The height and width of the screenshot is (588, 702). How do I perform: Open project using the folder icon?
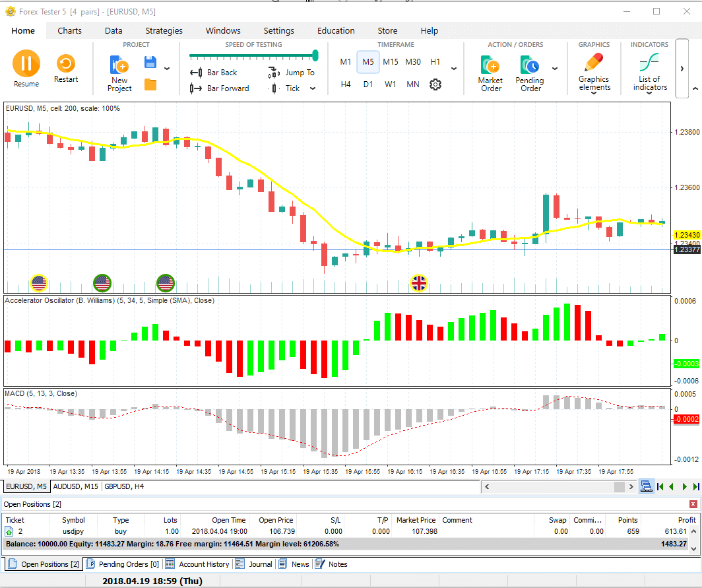[150, 84]
